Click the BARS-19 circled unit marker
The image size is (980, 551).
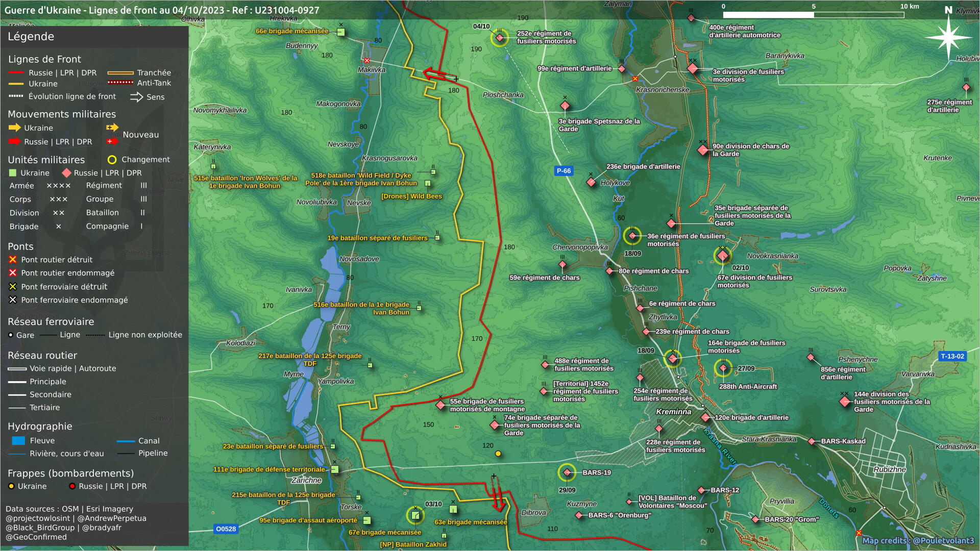pyautogui.click(x=567, y=472)
